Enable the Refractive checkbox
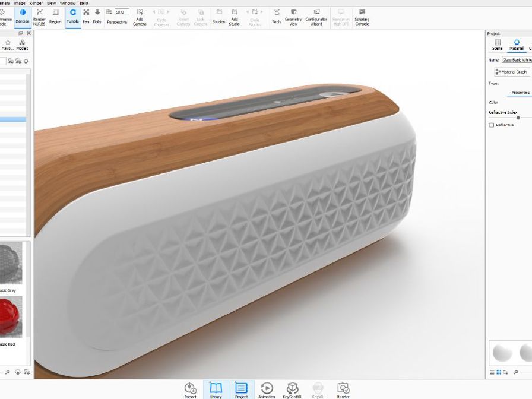This screenshot has width=532, height=399. pyautogui.click(x=491, y=125)
